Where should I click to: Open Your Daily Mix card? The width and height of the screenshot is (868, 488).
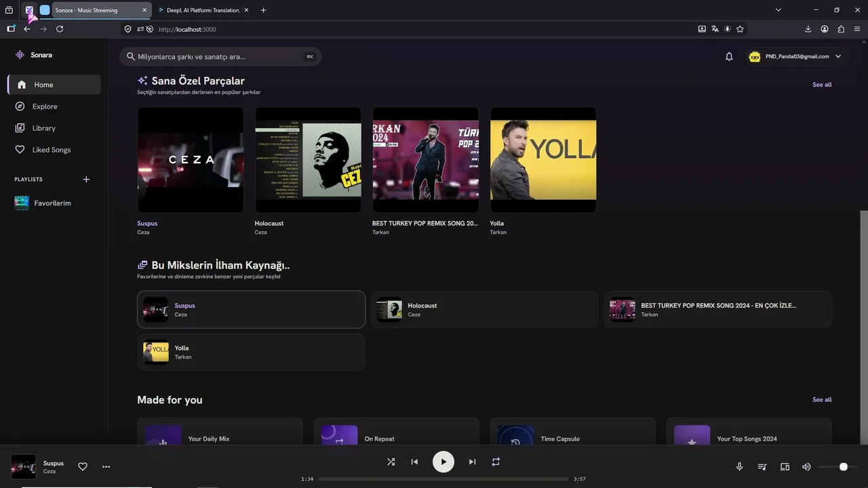(220, 432)
